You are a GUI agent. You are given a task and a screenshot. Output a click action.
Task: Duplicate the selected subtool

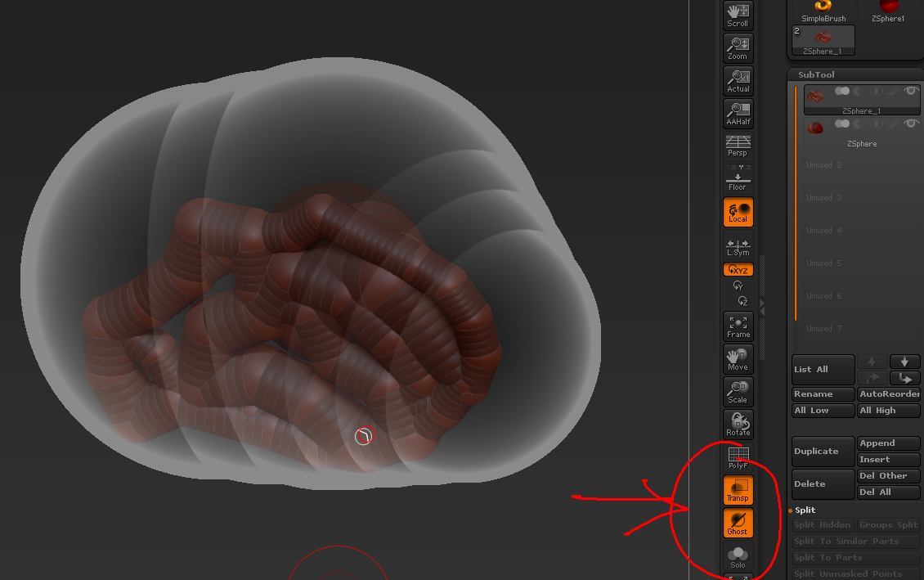pyautogui.click(x=823, y=452)
